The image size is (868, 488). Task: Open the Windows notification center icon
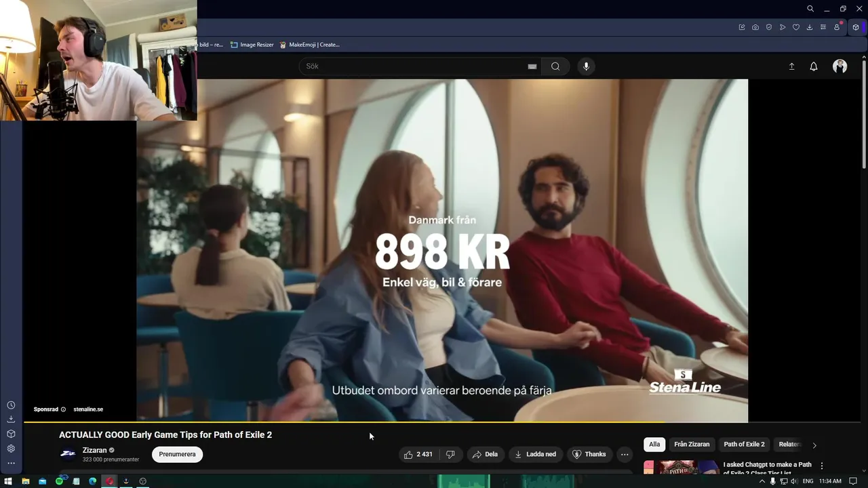[853, 481]
